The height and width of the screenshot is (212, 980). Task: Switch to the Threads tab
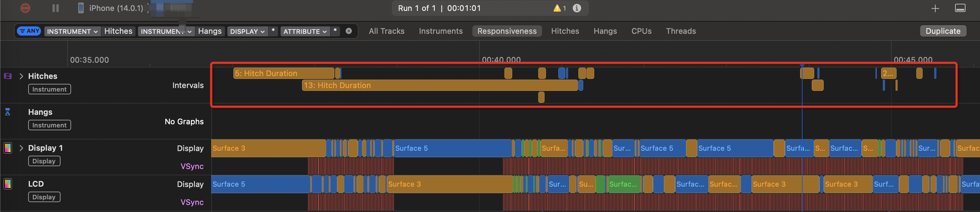tap(680, 31)
